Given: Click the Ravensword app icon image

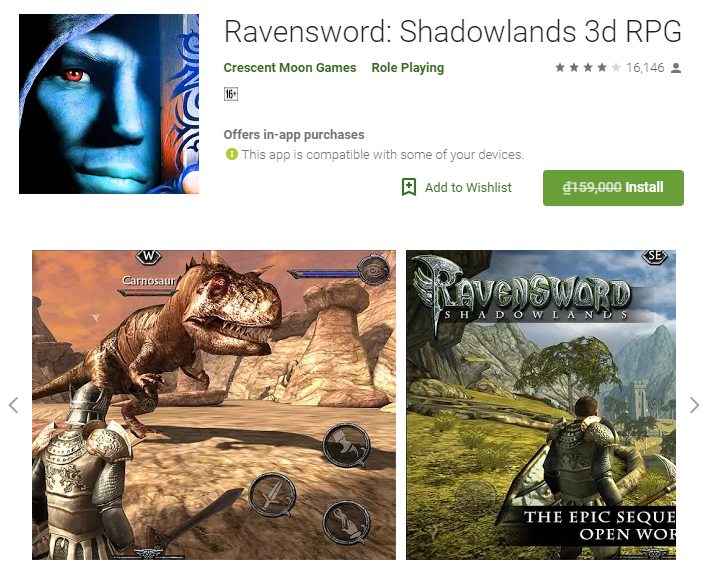Looking at the screenshot, I should click(109, 104).
